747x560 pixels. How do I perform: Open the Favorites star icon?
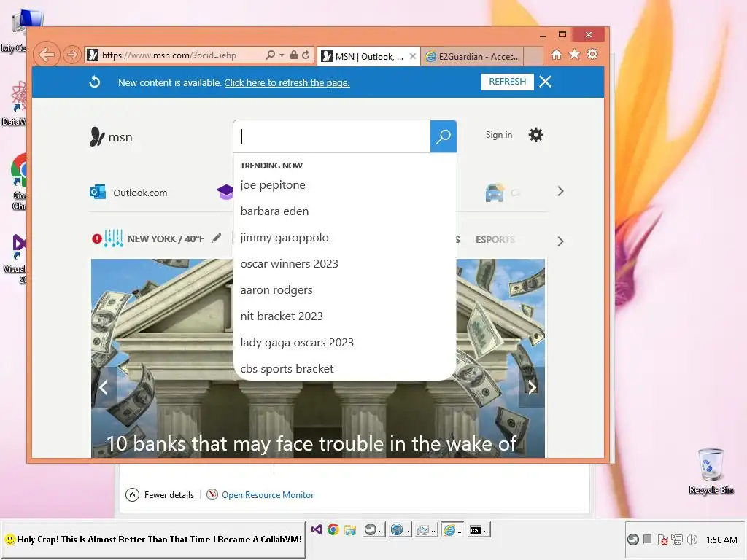575,55
